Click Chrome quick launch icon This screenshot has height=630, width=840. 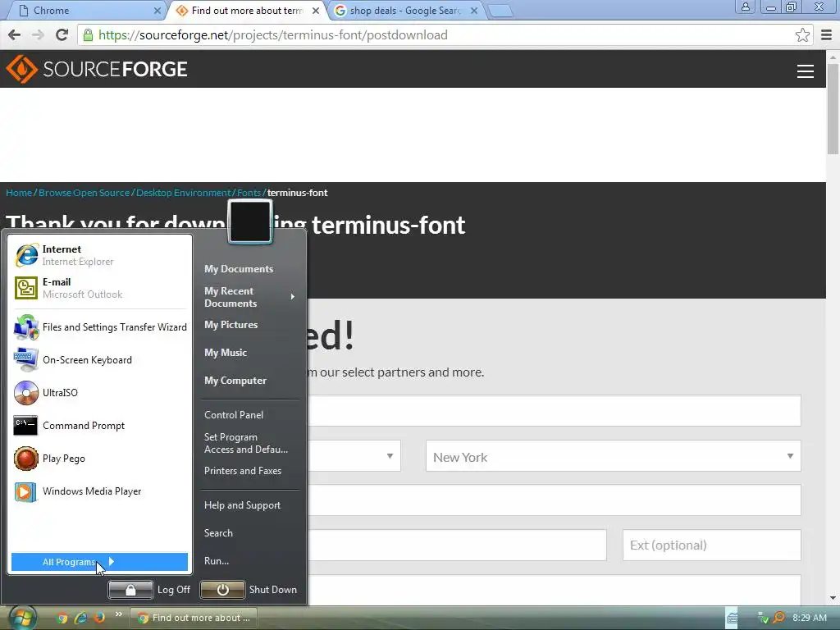[62, 618]
